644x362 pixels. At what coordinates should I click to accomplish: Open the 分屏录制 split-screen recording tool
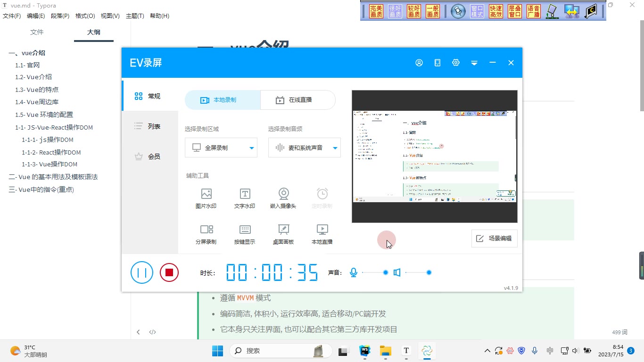pos(206,234)
